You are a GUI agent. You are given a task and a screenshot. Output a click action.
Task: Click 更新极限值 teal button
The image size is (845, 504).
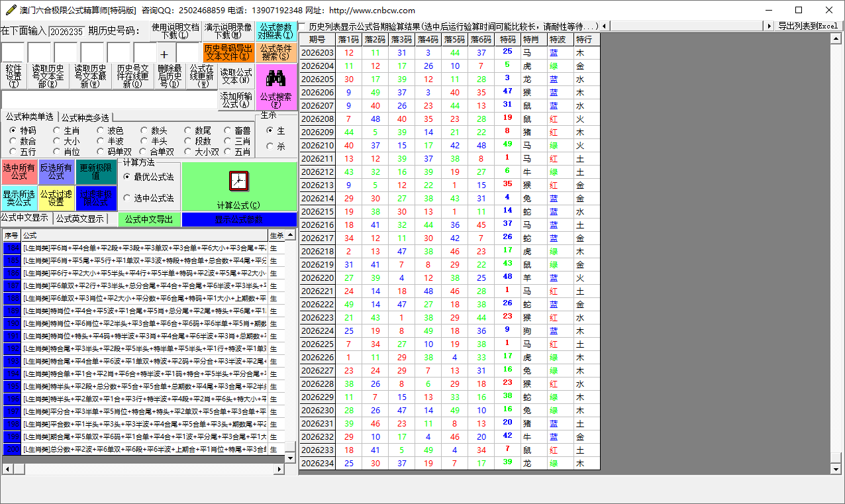click(x=96, y=172)
